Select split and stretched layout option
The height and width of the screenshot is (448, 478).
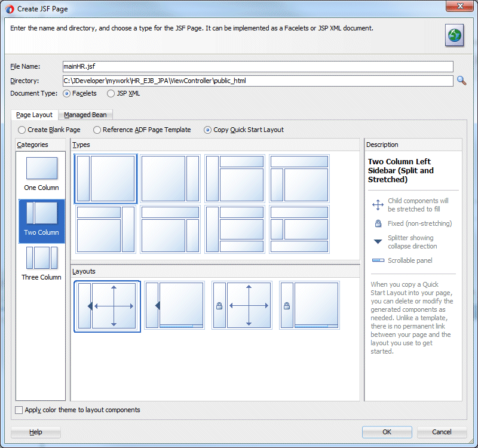[x=107, y=306]
